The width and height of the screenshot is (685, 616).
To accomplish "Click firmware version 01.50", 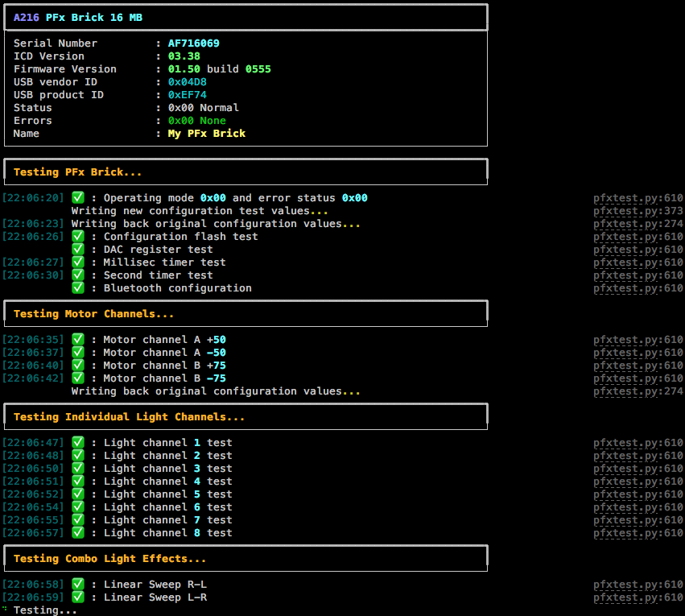I will [184, 69].
